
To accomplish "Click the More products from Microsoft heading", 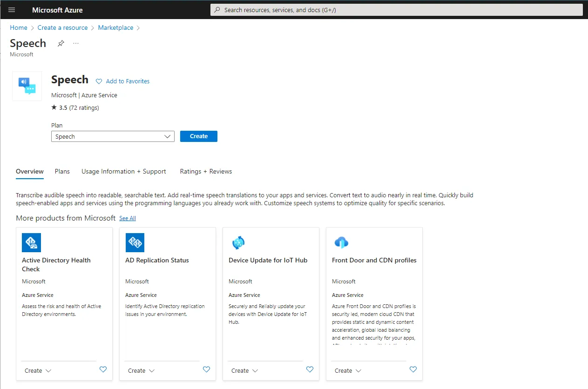I will (66, 218).
